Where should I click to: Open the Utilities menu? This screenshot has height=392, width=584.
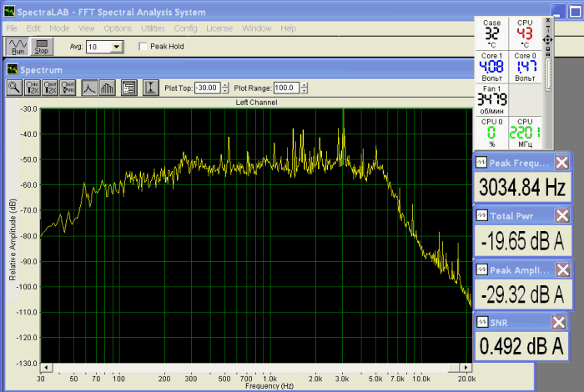[x=152, y=28]
